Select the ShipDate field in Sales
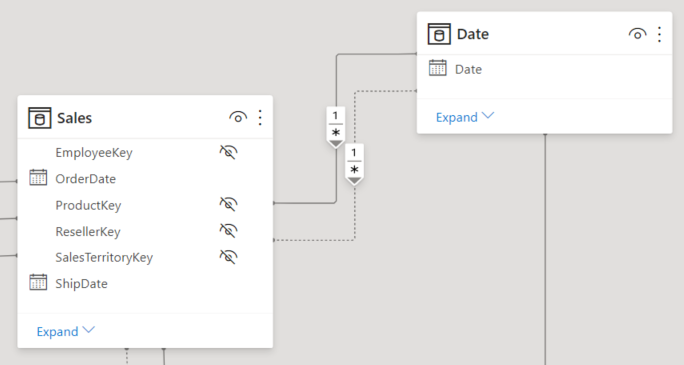The height and width of the screenshot is (365, 684). point(145,283)
